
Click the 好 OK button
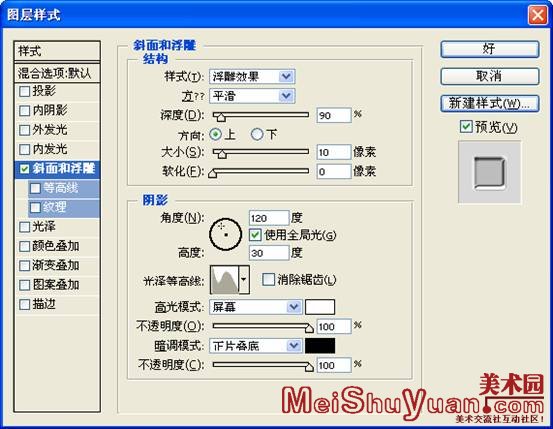pyautogui.click(x=490, y=49)
